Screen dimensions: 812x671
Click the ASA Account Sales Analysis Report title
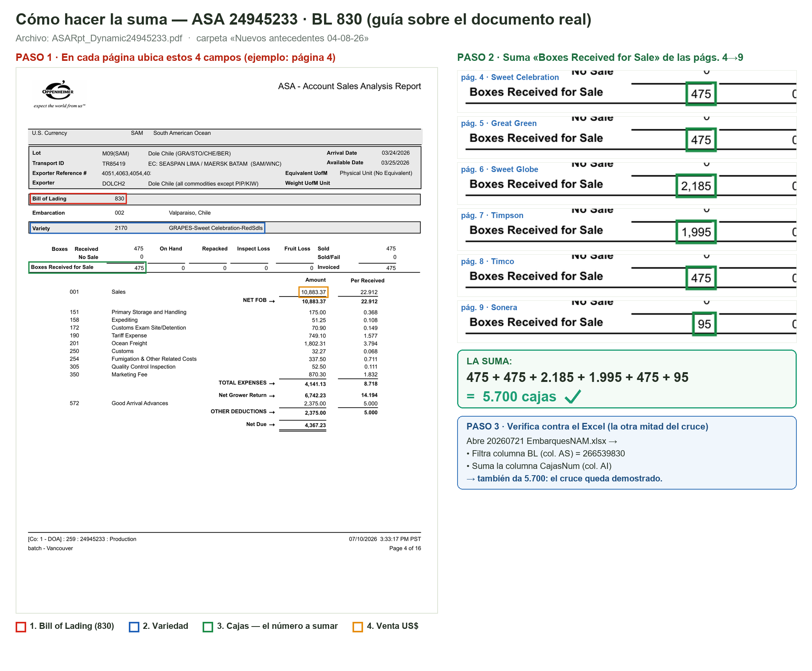pos(349,86)
